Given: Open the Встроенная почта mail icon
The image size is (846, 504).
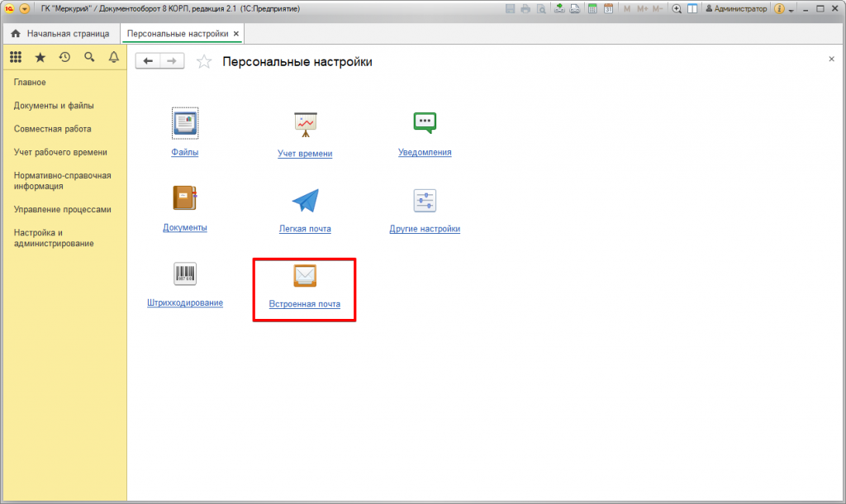Looking at the screenshot, I should point(305,276).
